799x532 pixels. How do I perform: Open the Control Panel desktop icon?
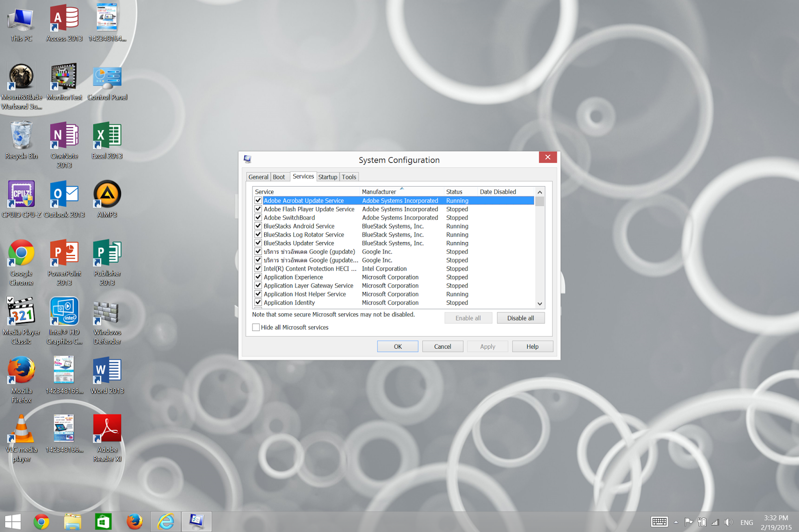(107, 82)
